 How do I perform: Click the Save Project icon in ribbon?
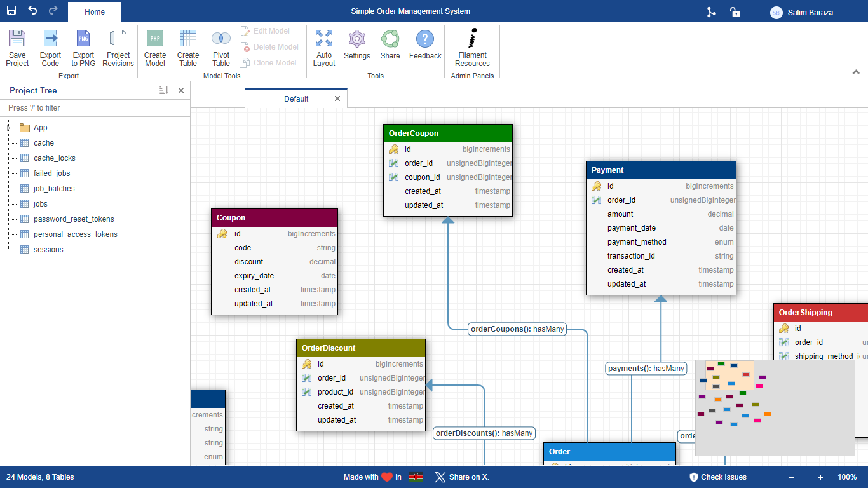point(17,39)
